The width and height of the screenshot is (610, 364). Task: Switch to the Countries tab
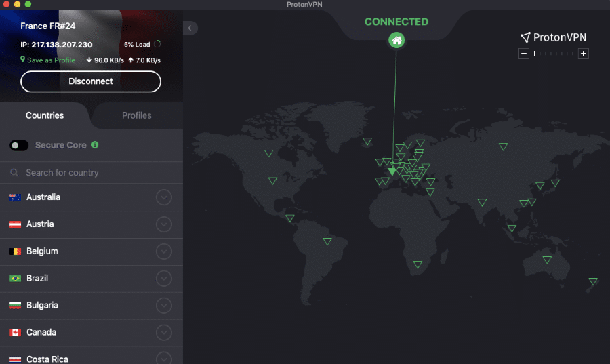[45, 115]
